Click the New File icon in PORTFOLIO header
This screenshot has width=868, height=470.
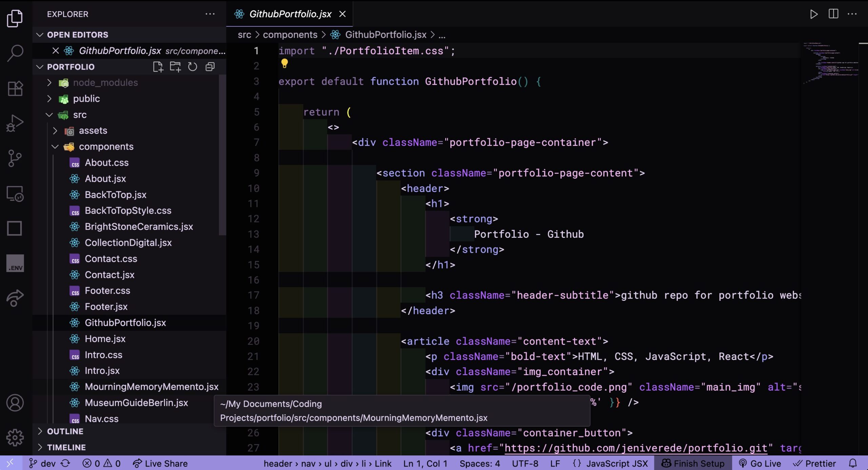coord(158,67)
